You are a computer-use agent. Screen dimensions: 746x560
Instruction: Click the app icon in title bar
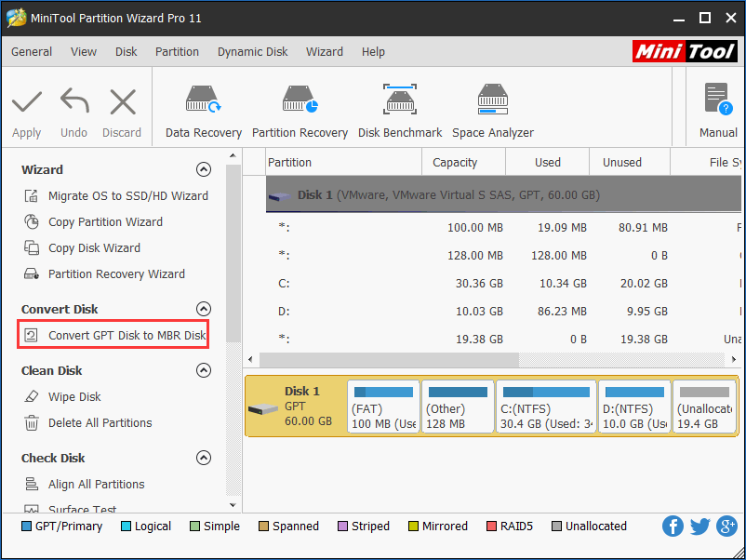(16, 18)
